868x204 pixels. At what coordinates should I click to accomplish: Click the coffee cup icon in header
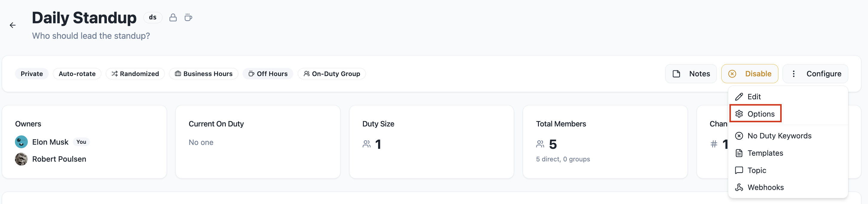tap(188, 18)
